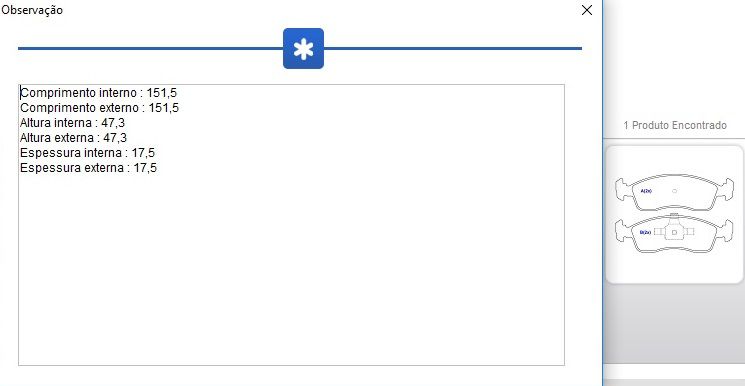
Task: Close the Observação dialog
Action: pos(587,10)
